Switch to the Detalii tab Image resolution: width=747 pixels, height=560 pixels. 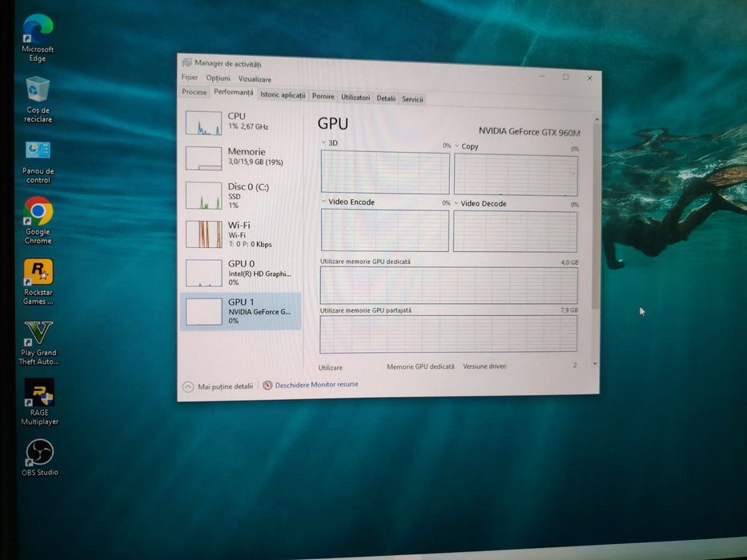click(386, 98)
